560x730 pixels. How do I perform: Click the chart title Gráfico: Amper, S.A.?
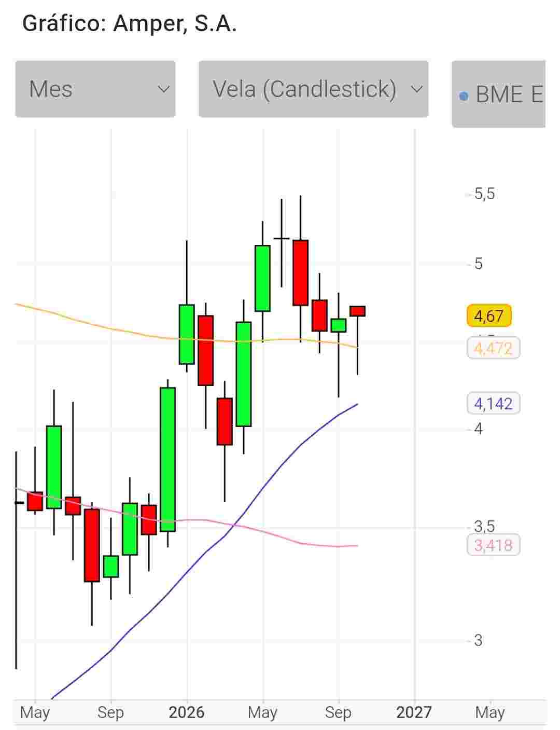click(130, 23)
